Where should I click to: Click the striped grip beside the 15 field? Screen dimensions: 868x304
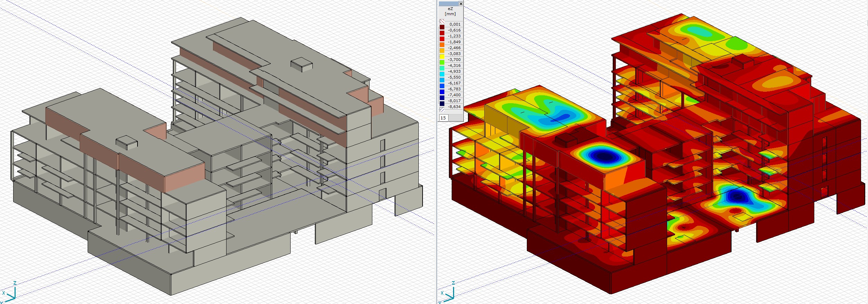pyautogui.click(x=455, y=118)
